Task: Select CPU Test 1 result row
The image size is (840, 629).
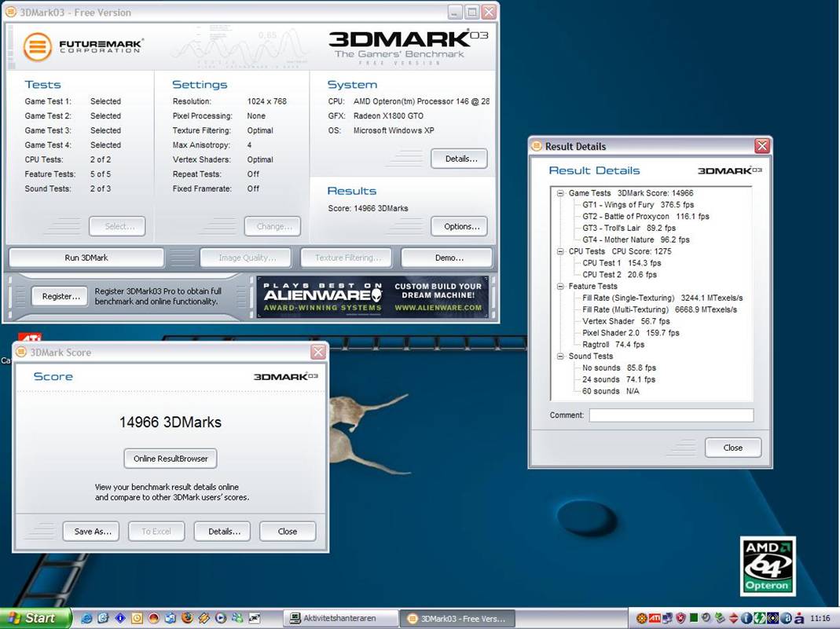Action: (622, 263)
